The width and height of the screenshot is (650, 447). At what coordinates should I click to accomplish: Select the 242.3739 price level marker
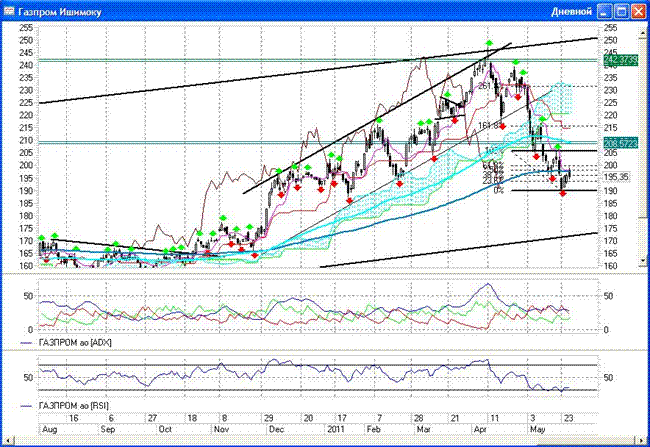pos(621,61)
